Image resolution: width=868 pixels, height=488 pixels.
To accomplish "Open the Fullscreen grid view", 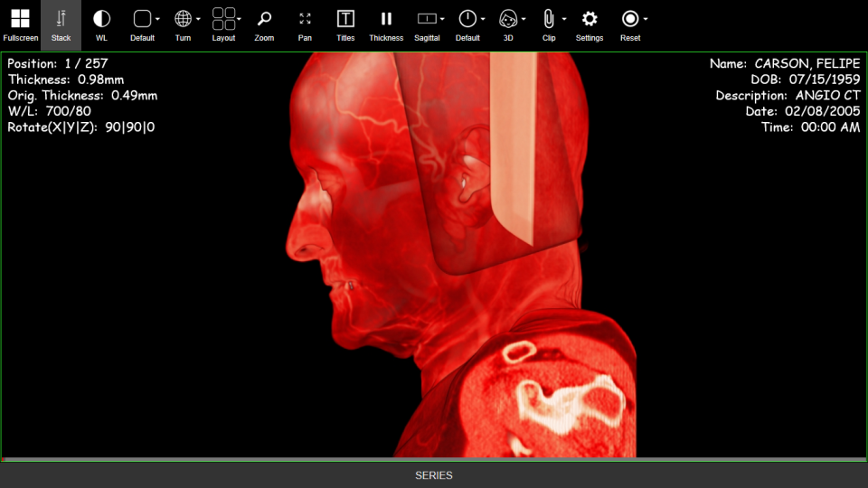I will [x=21, y=25].
